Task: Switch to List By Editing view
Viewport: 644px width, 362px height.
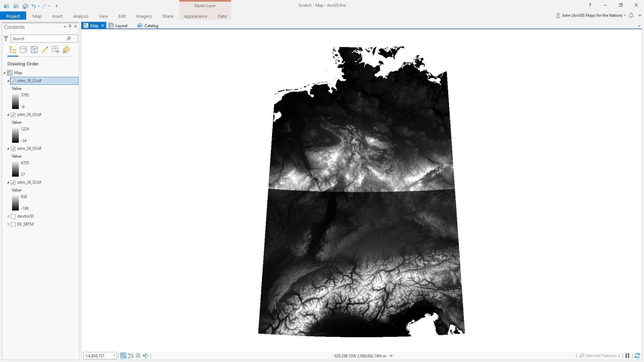Action: tap(45, 50)
